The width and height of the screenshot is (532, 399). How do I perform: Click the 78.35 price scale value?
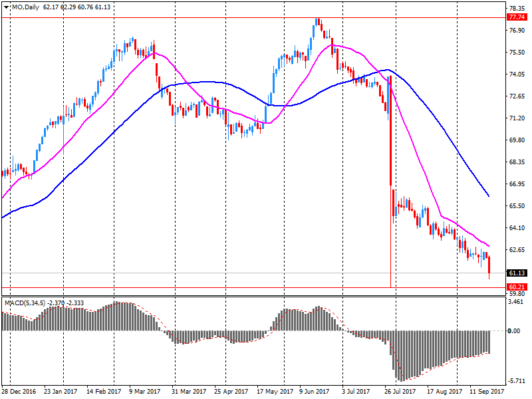[517, 8]
